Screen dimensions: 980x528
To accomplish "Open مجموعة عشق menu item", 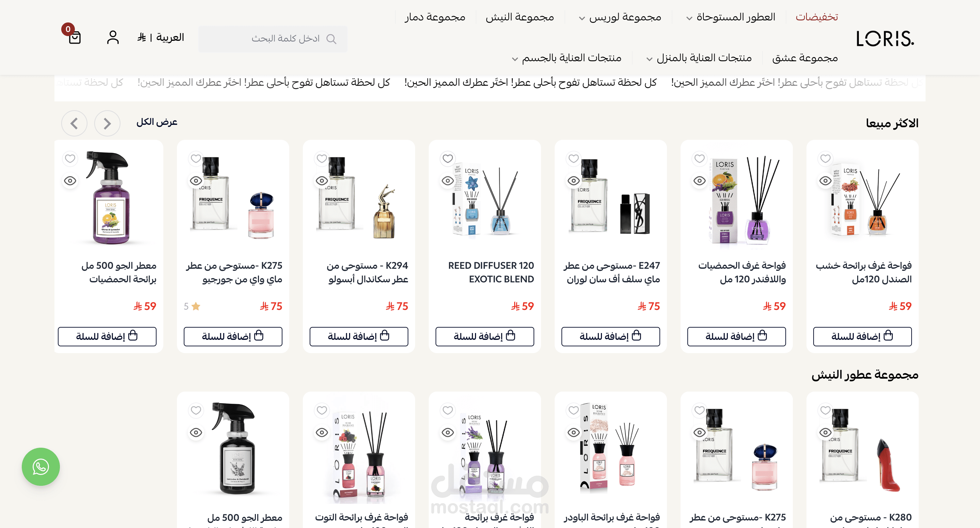I will pyautogui.click(x=805, y=58).
